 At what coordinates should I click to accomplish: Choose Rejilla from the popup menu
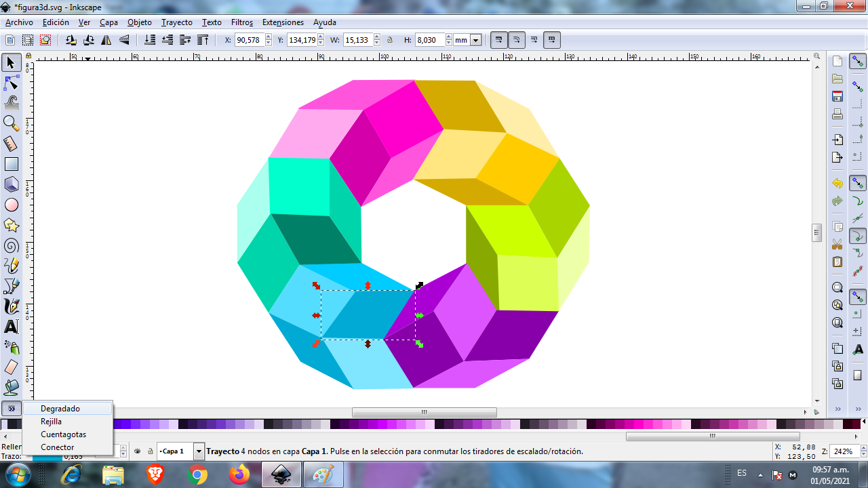[x=68, y=422]
